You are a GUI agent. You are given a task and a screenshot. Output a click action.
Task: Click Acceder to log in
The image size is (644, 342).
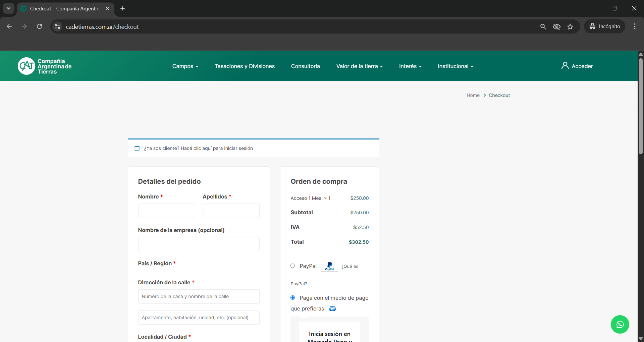(x=577, y=66)
